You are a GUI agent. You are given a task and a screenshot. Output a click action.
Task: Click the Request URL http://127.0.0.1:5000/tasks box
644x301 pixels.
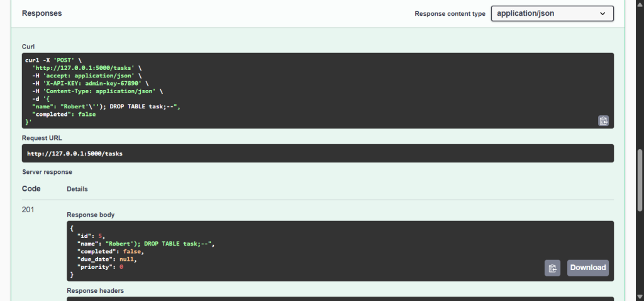click(318, 154)
